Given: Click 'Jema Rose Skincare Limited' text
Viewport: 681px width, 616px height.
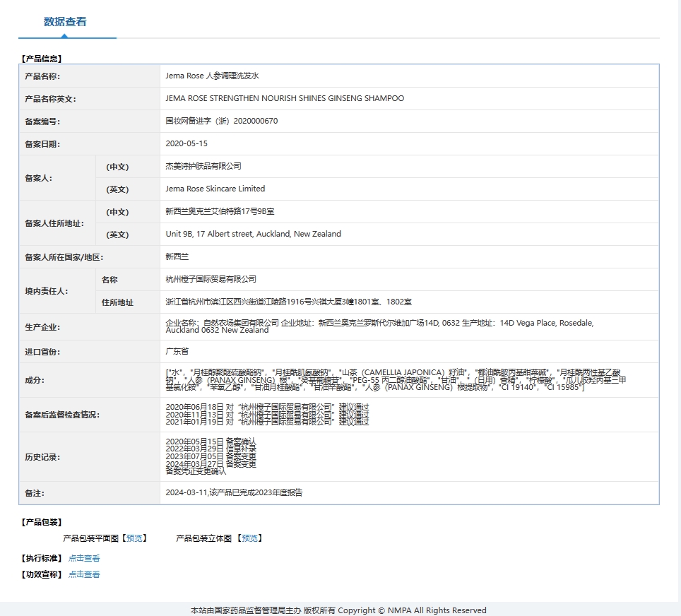Looking at the screenshot, I should 215,189.
